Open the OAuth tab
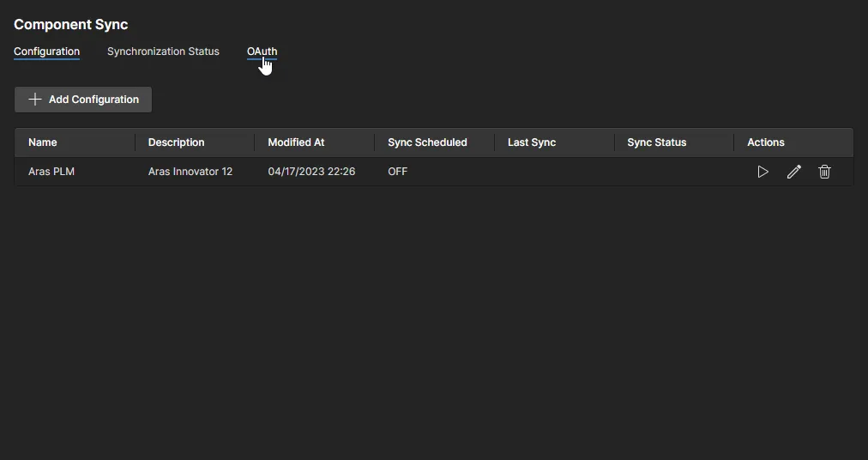 point(262,51)
